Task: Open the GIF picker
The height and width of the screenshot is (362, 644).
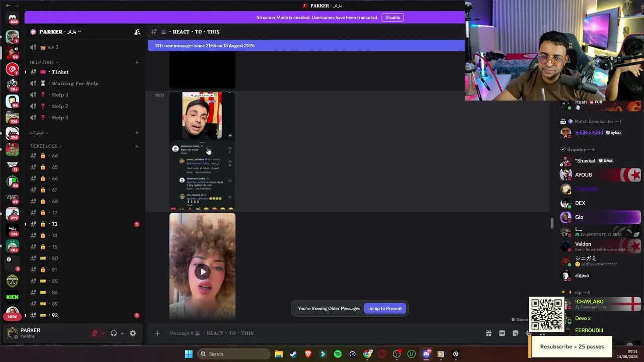Action: coord(502,333)
